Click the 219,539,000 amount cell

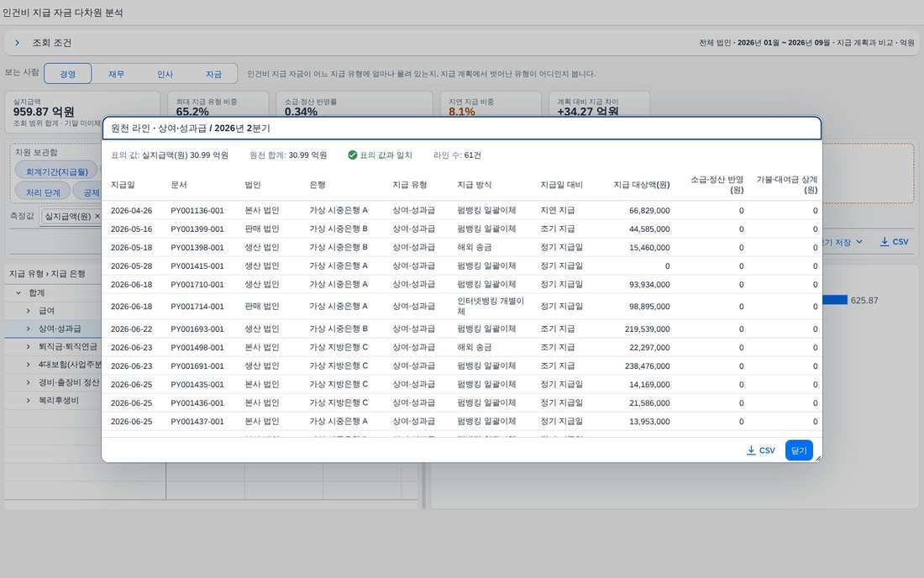pyautogui.click(x=647, y=328)
